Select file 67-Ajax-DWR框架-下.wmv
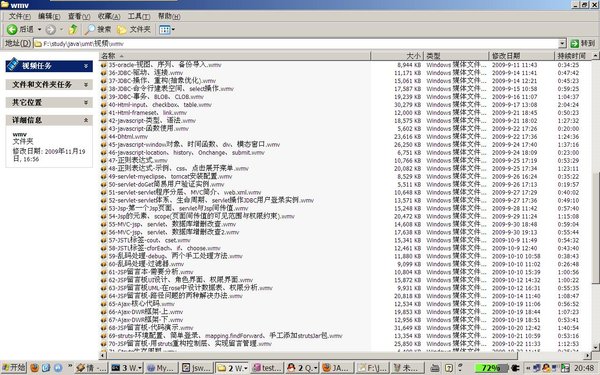Viewport: 600px width, 375px height. pyautogui.click(x=146, y=320)
